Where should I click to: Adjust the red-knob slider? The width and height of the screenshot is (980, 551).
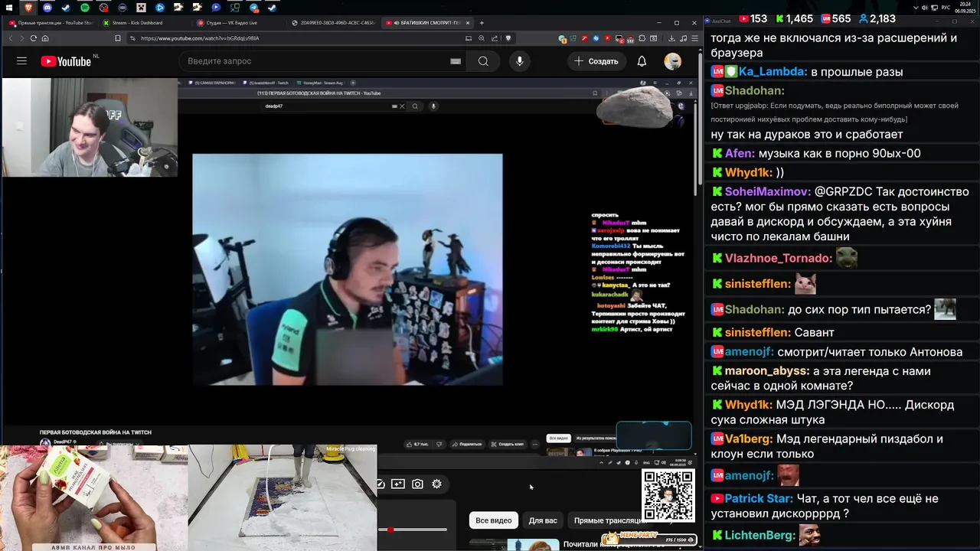390,530
